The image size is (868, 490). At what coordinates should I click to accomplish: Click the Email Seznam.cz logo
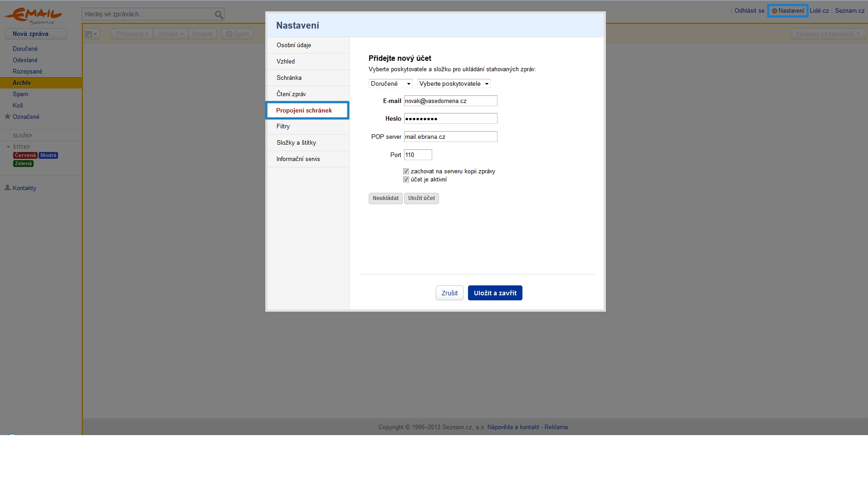pos(33,15)
